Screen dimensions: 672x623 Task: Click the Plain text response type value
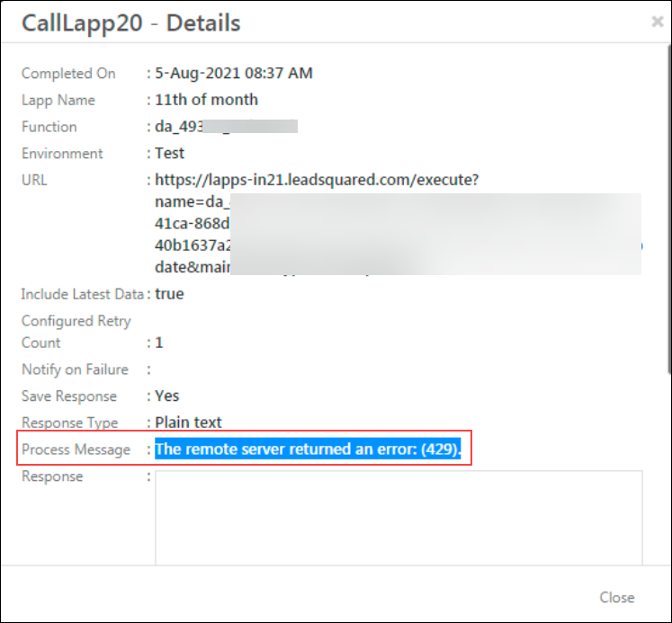(x=188, y=423)
